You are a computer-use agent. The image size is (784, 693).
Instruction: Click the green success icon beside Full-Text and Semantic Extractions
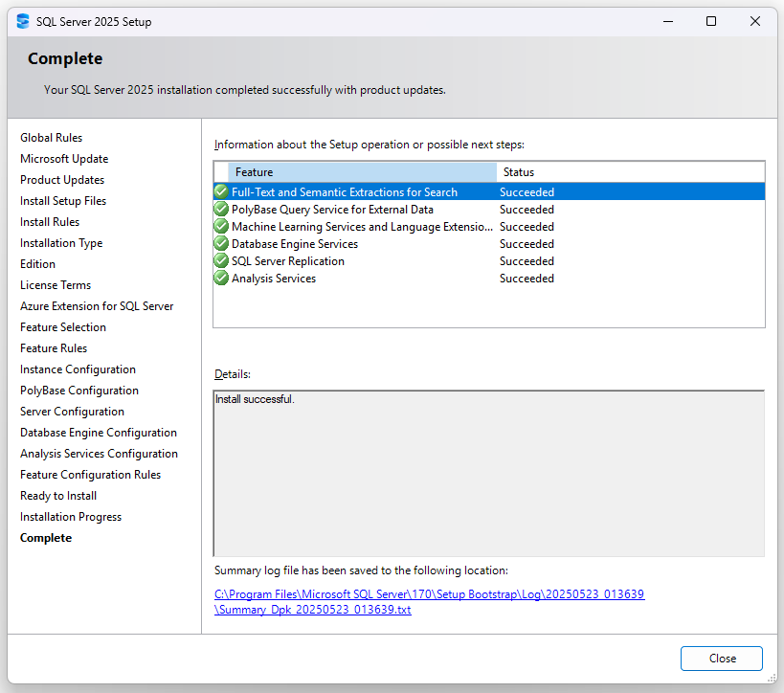(x=221, y=191)
